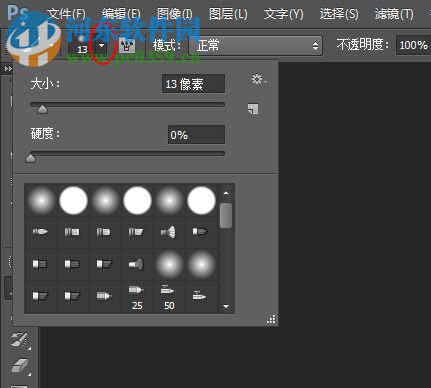Image resolution: width=431 pixels, height=388 pixels.
Task: Select the last airbrush tip in bottom row
Action: point(200,296)
